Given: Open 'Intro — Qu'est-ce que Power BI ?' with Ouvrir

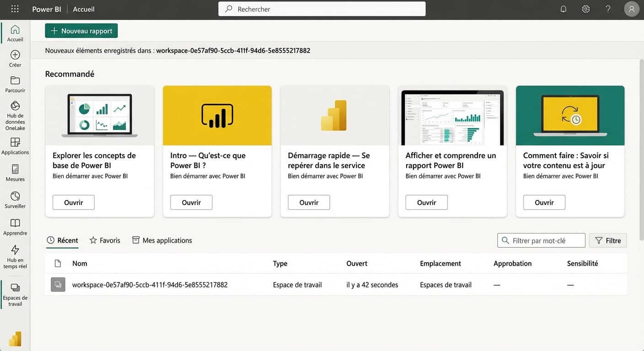Looking at the screenshot, I should 191,202.
